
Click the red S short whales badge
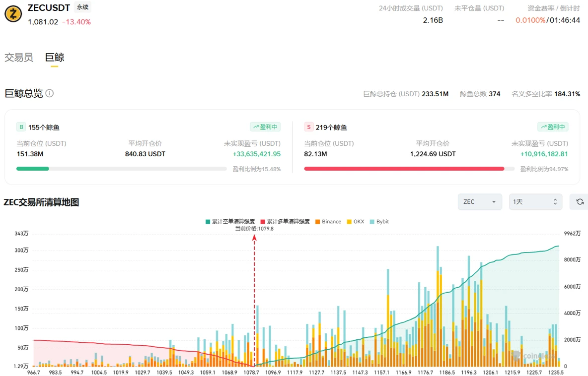(308, 127)
